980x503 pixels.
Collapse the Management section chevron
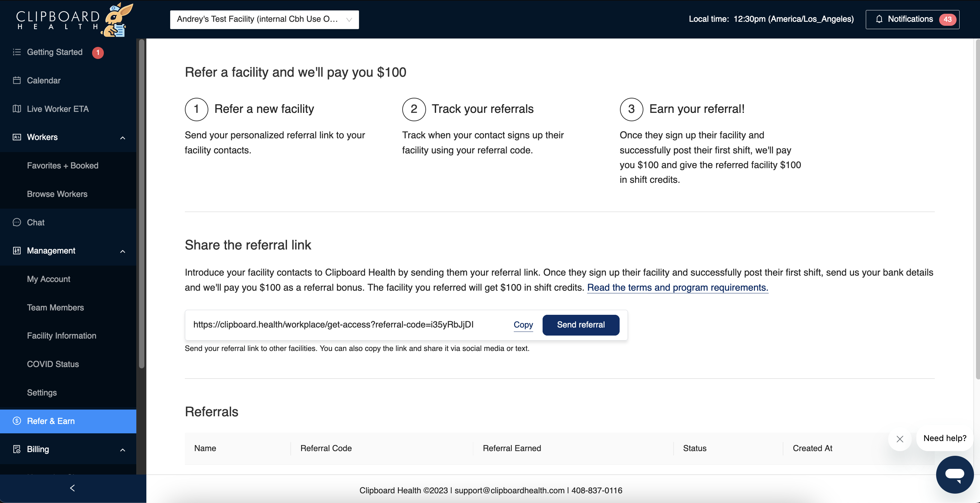(x=123, y=251)
